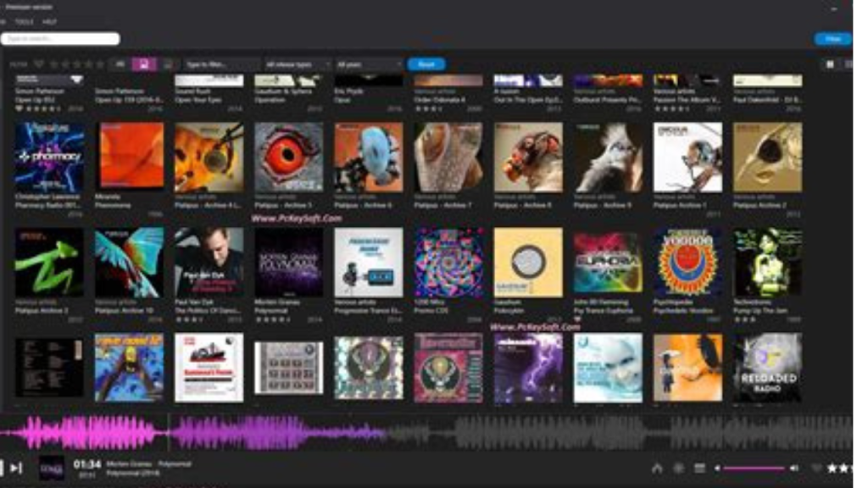
Task: Set the rating filter to five stars
Action: (x=100, y=64)
